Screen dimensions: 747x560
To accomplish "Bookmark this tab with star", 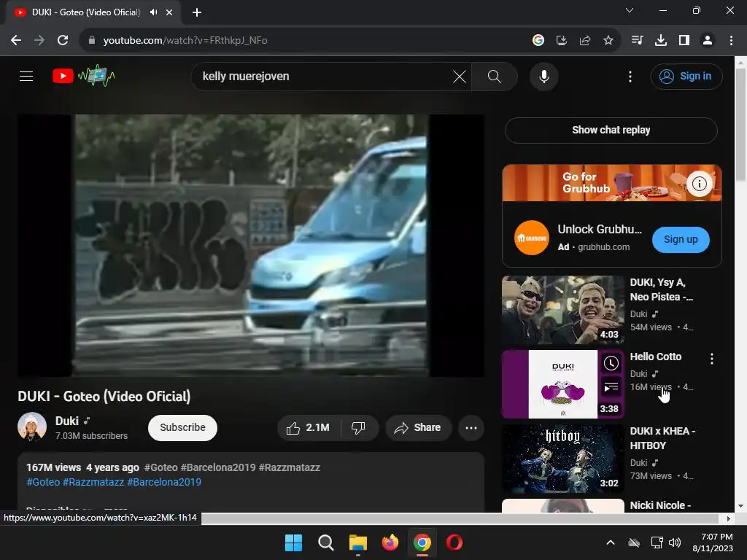I will click(x=608, y=41).
